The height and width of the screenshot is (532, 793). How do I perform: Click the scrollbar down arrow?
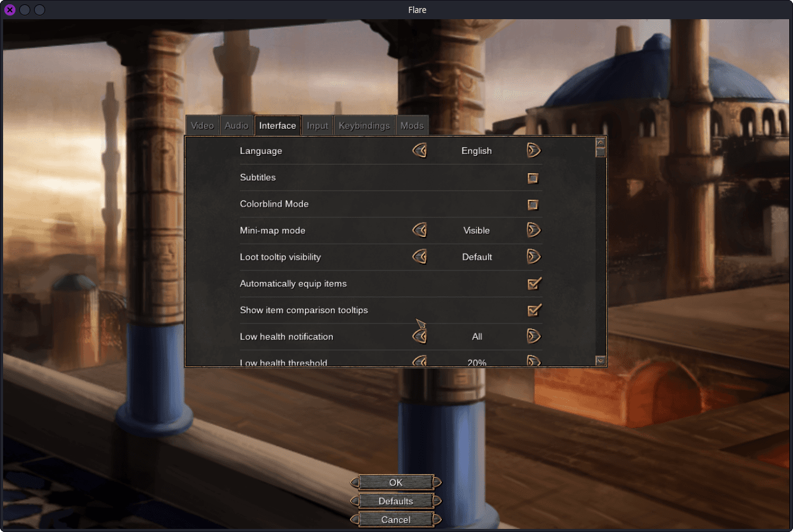click(x=600, y=360)
